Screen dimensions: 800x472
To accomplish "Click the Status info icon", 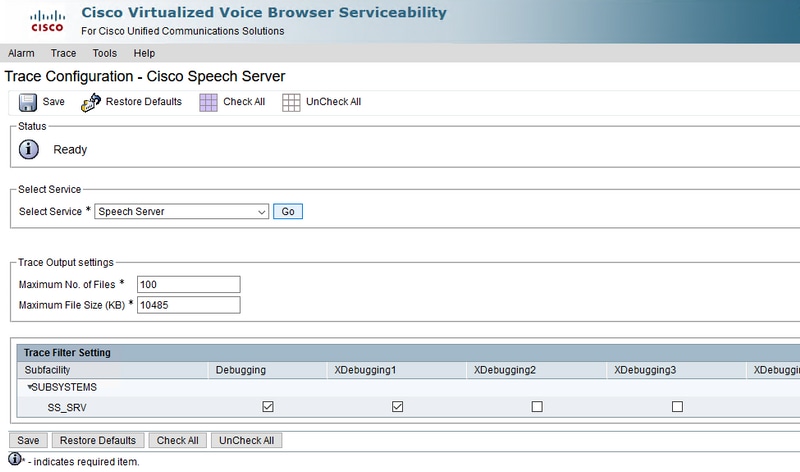I will (x=29, y=150).
